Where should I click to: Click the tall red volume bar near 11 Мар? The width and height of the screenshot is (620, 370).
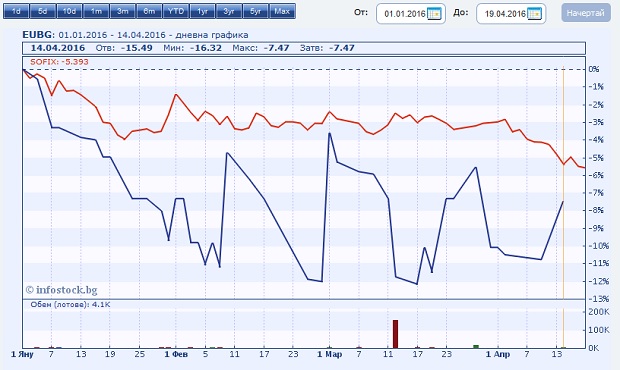click(395, 334)
